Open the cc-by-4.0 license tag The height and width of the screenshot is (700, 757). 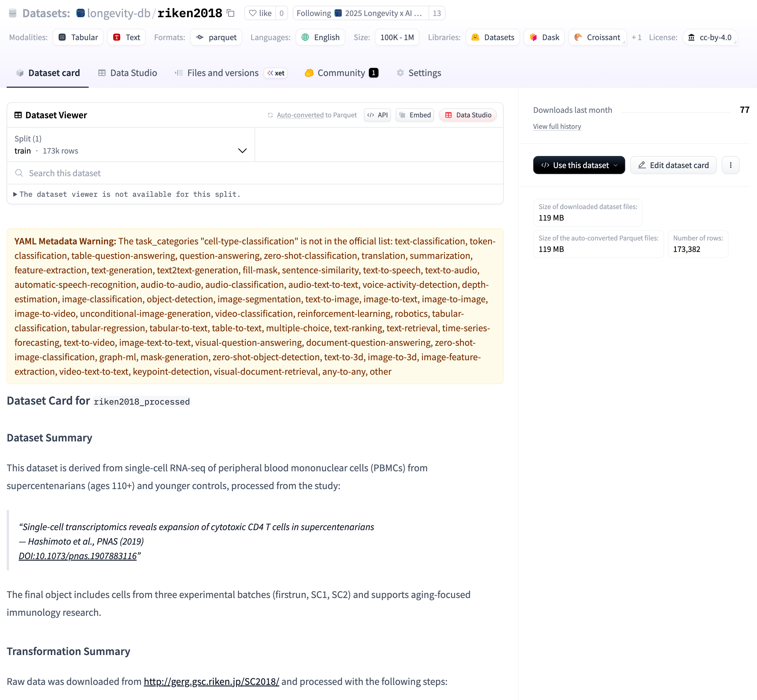(710, 37)
